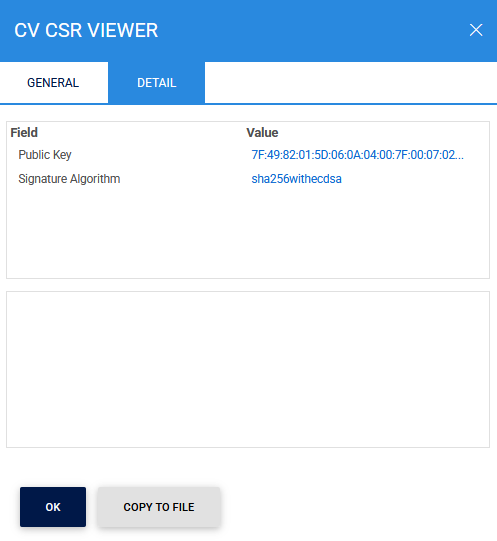Click the Field column header
The height and width of the screenshot is (541, 497).
(24, 132)
